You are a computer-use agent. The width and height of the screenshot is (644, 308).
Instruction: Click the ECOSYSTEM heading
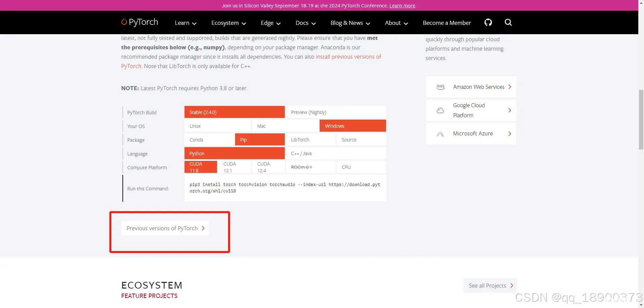(152, 285)
